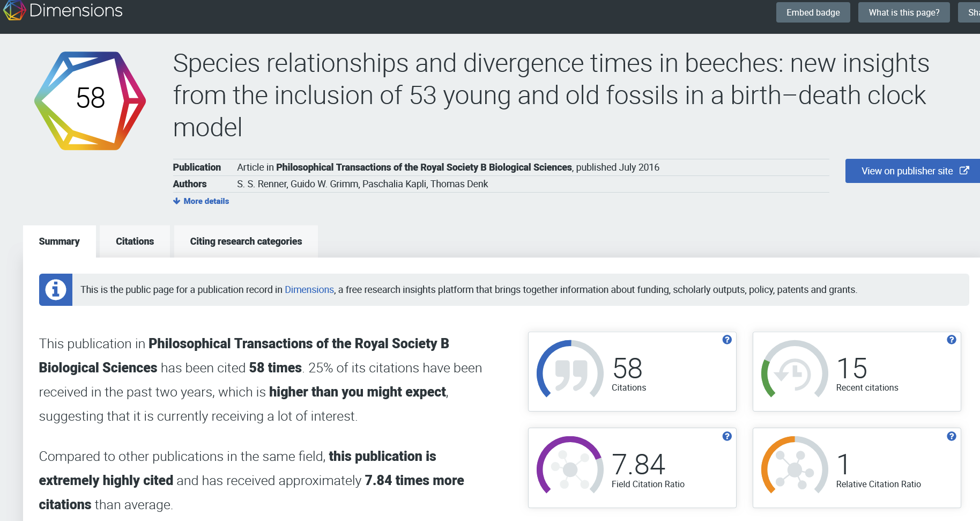Open help icon on Relative Citation Ratio card
The image size is (980, 521).
click(952, 436)
